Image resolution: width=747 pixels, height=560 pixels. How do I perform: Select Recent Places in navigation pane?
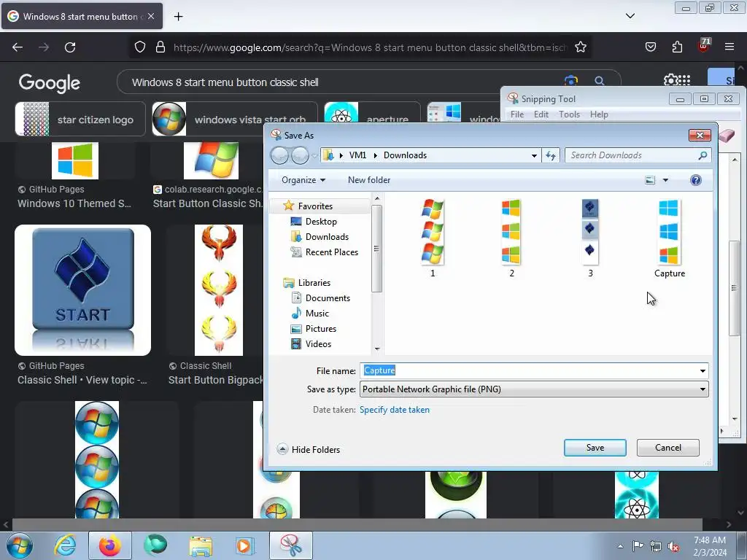pyautogui.click(x=332, y=252)
